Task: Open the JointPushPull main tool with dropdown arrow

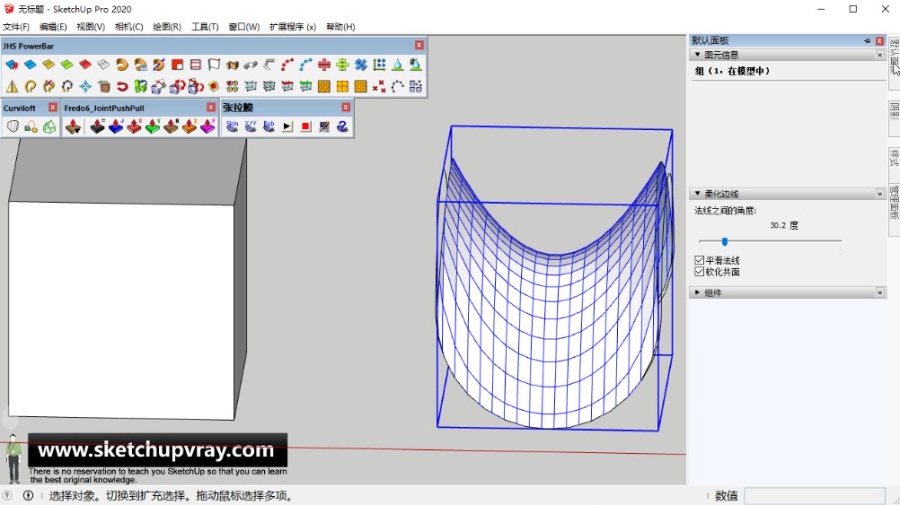Action: (x=73, y=127)
